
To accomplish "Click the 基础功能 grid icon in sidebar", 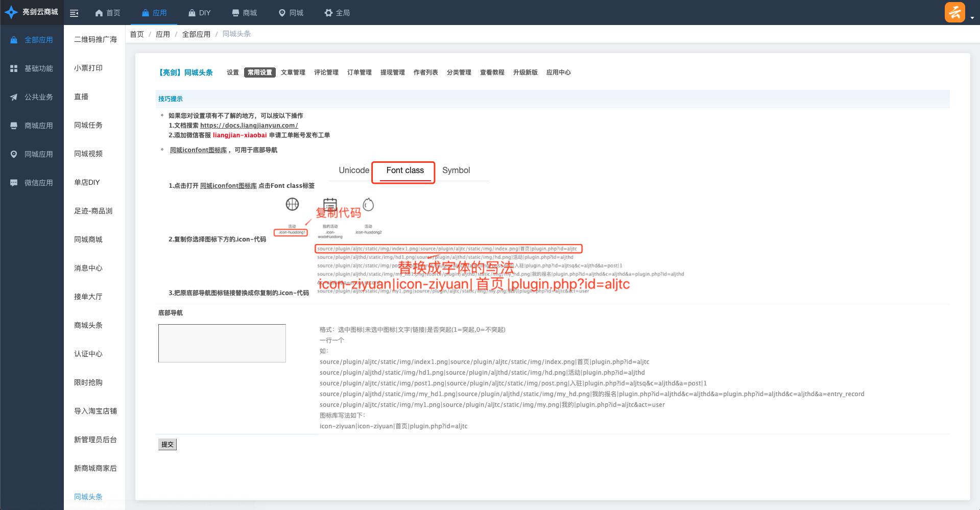I will point(14,68).
